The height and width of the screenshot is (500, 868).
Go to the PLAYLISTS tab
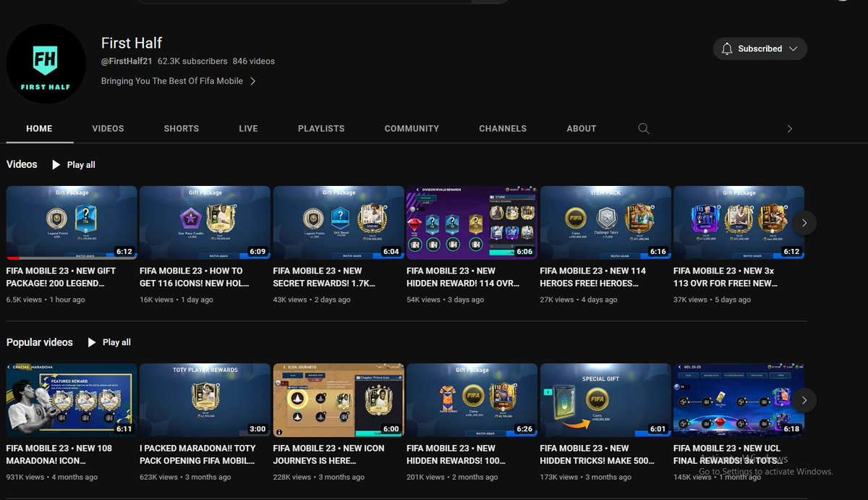pyautogui.click(x=321, y=129)
